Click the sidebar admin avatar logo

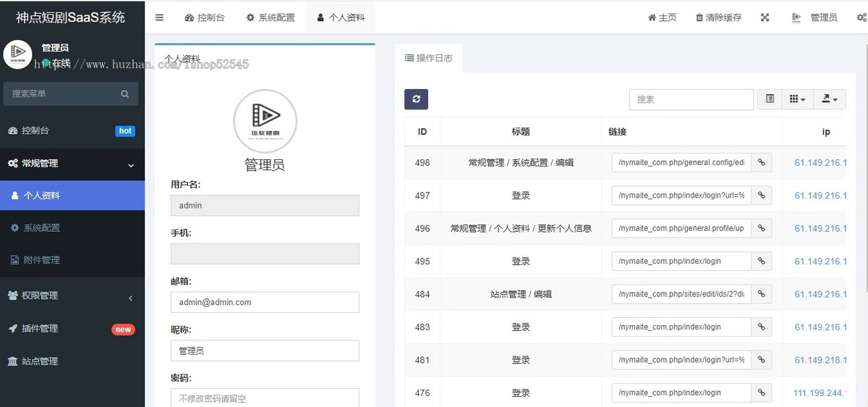click(18, 54)
